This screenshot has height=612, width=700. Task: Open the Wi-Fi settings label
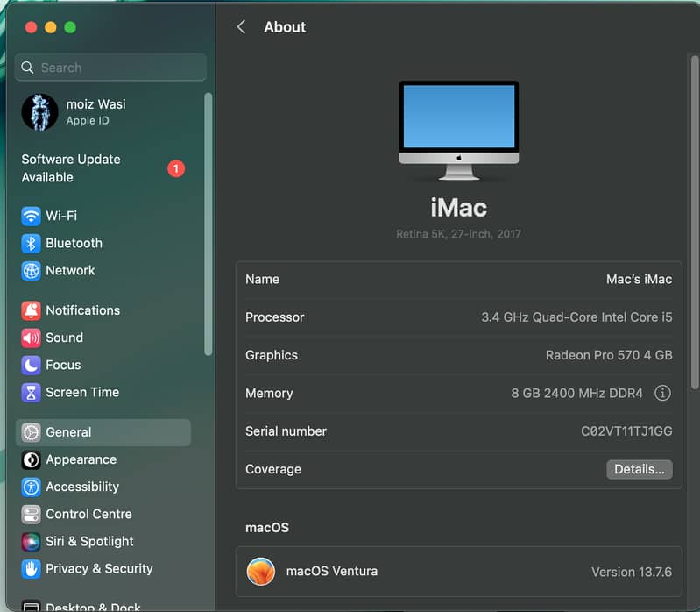(61, 216)
